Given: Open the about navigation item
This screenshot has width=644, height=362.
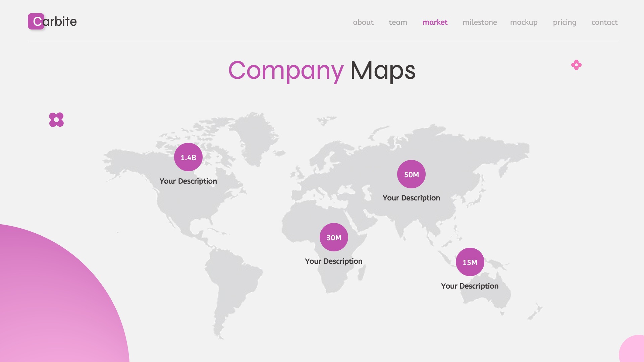Looking at the screenshot, I should (364, 22).
